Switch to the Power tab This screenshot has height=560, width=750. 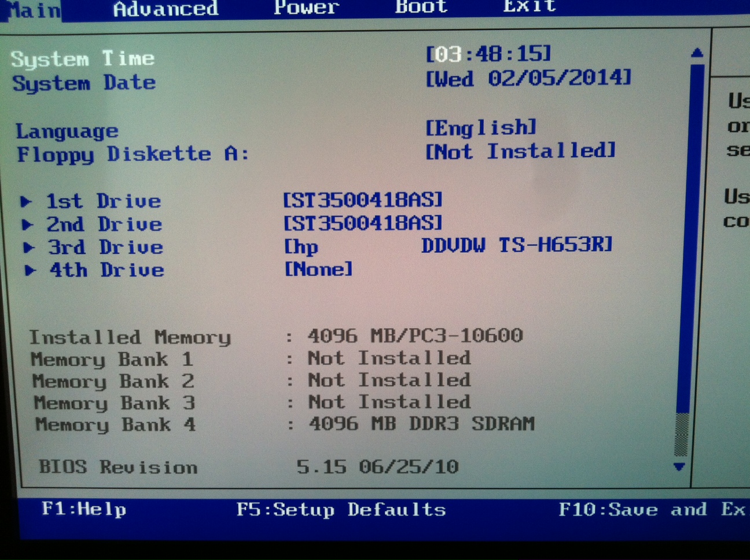[307, 8]
